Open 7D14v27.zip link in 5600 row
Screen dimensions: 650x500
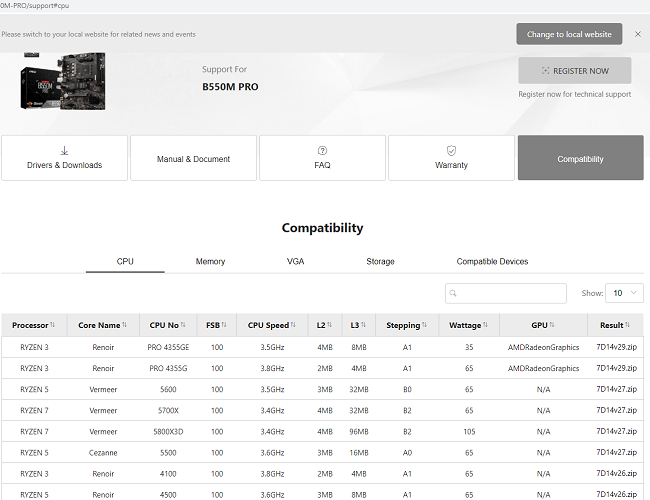coord(616,389)
